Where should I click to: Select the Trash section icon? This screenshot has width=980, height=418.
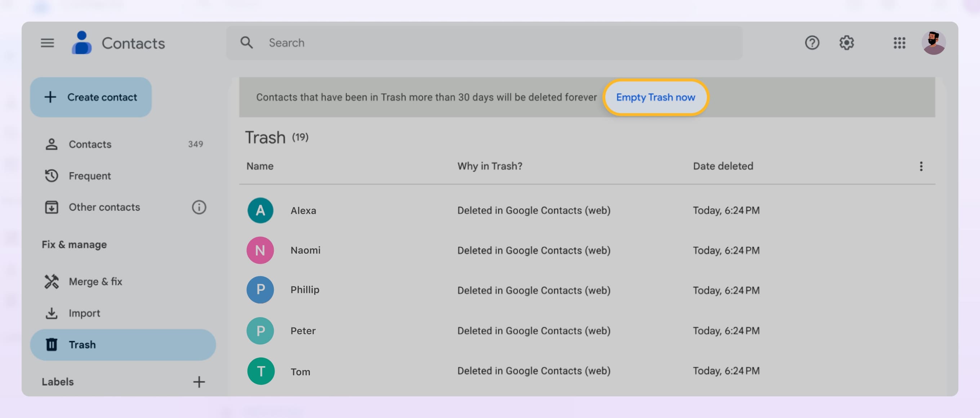52,344
